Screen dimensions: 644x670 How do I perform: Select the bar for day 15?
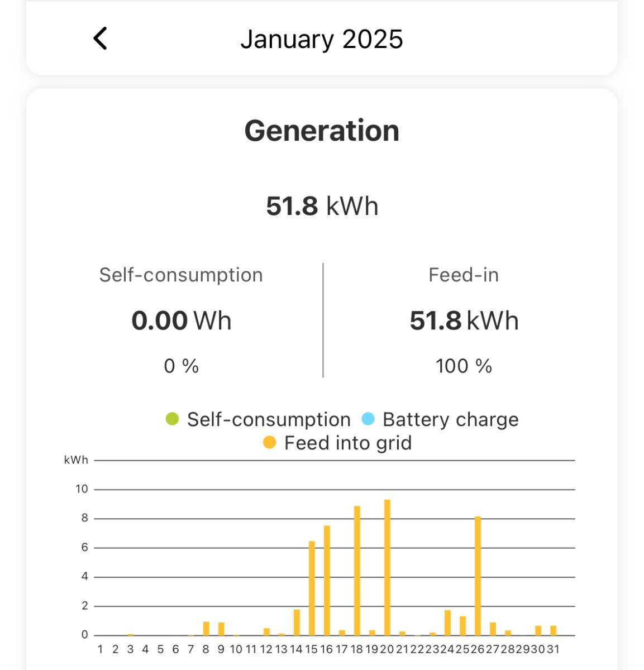[x=312, y=588]
